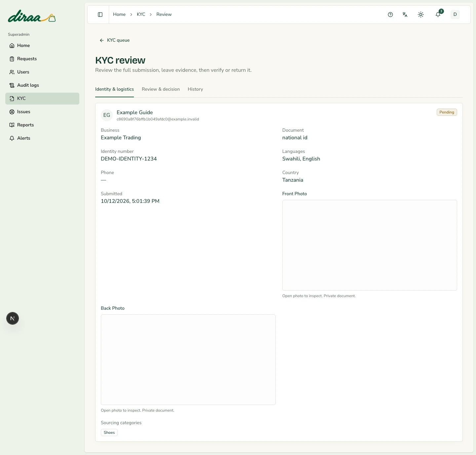Viewport: 476px width, 455px height.
Task: Click the Issues lifebuoy icon
Action: [12, 112]
